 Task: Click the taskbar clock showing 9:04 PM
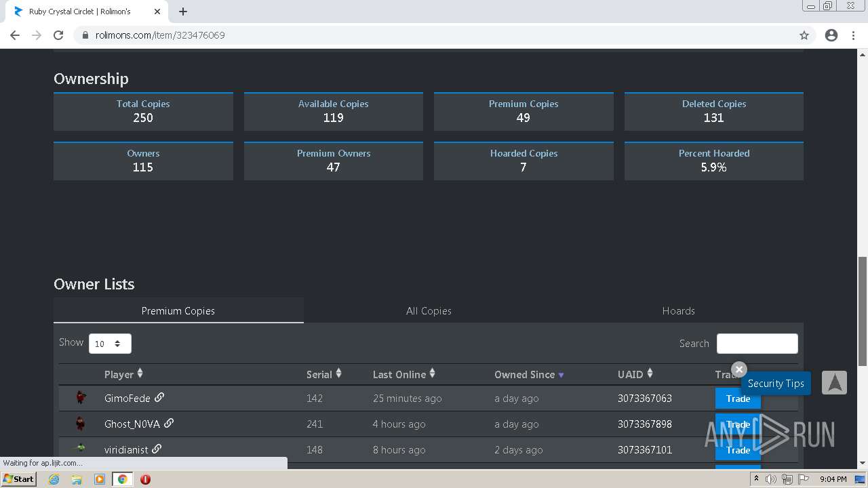[x=833, y=479]
